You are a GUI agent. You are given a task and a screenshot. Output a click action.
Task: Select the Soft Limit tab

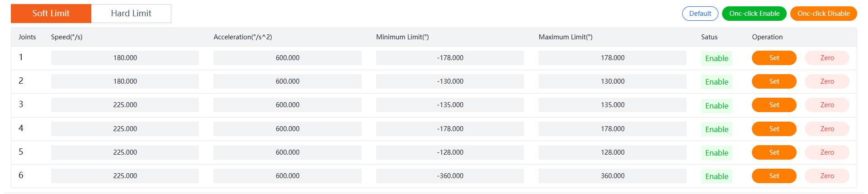click(51, 14)
